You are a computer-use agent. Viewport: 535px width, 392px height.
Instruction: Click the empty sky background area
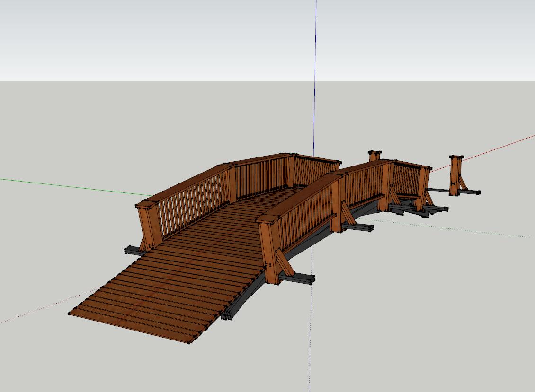(x=142, y=38)
